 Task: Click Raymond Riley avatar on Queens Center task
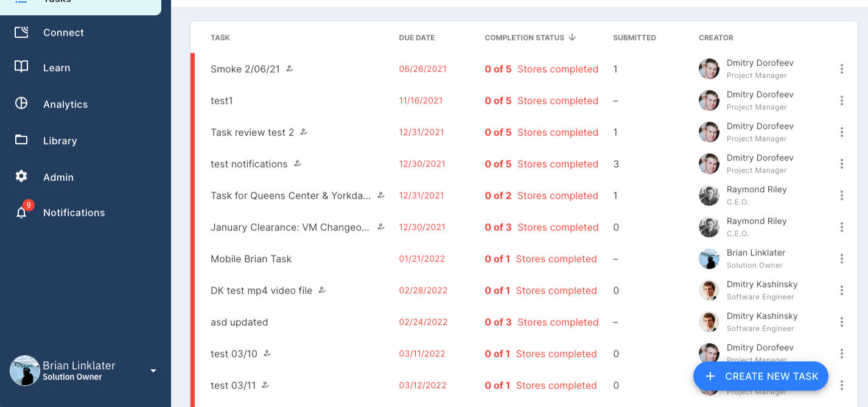click(709, 195)
